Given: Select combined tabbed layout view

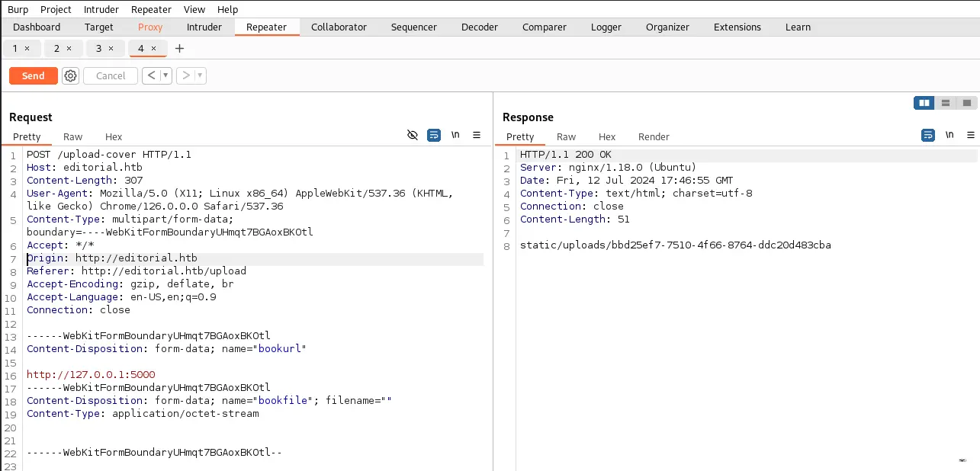Looking at the screenshot, I should point(966,103).
